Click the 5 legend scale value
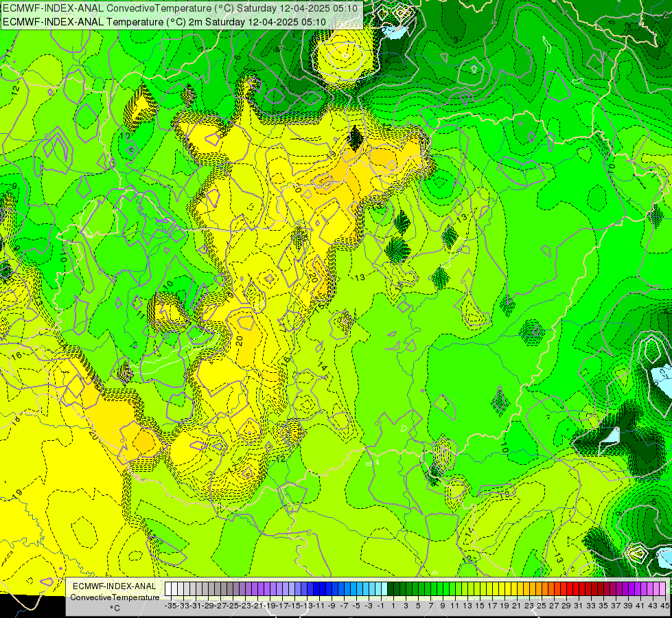The width and height of the screenshot is (672, 618). click(x=418, y=606)
